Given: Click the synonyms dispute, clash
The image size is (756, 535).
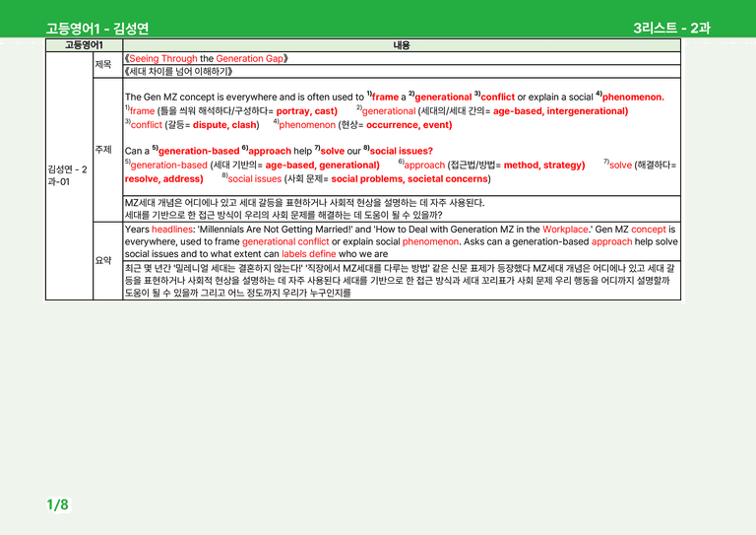Looking at the screenshot, I should tap(225, 125).
